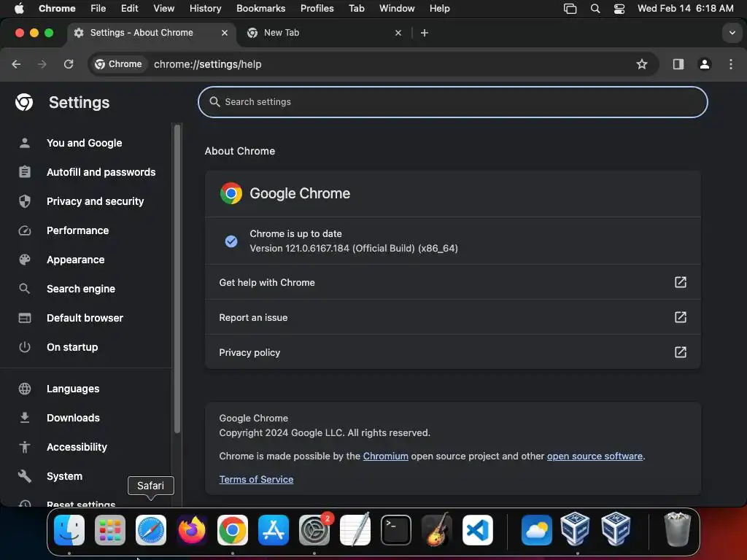747x560 pixels.
Task: Open the profile avatar icon
Action: coord(705,64)
